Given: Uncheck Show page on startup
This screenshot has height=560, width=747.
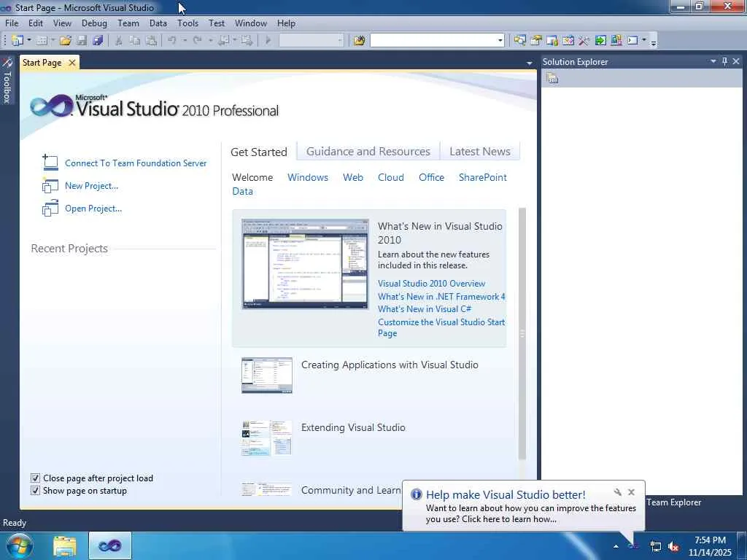Looking at the screenshot, I should (x=35, y=491).
